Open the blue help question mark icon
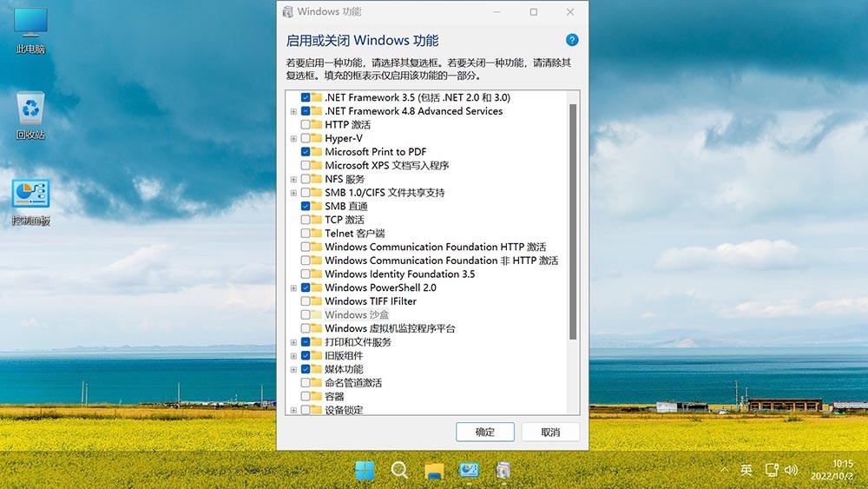 [572, 40]
